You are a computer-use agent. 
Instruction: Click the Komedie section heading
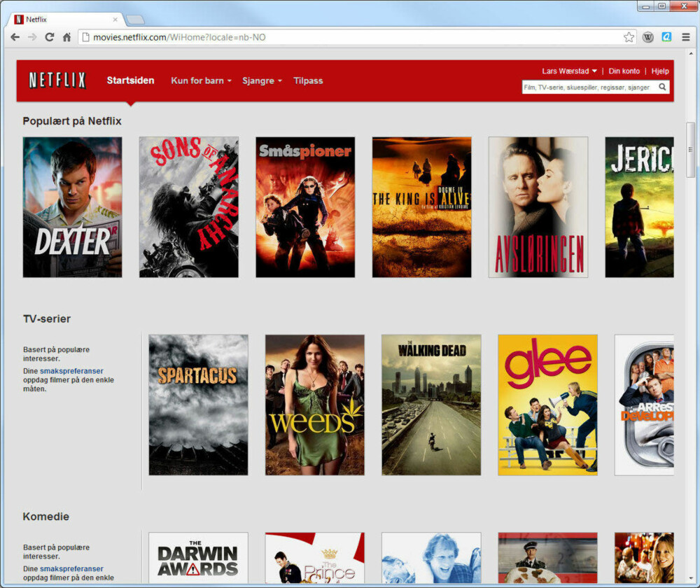tap(46, 517)
